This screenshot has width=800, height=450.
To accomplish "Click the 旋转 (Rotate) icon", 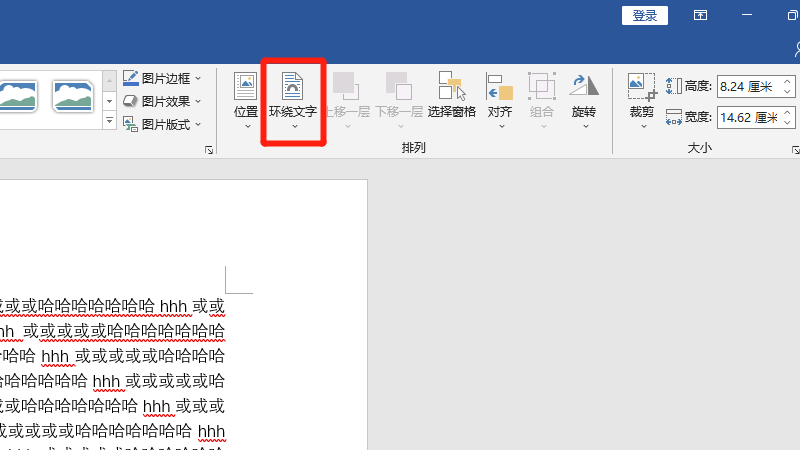I will point(584,86).
